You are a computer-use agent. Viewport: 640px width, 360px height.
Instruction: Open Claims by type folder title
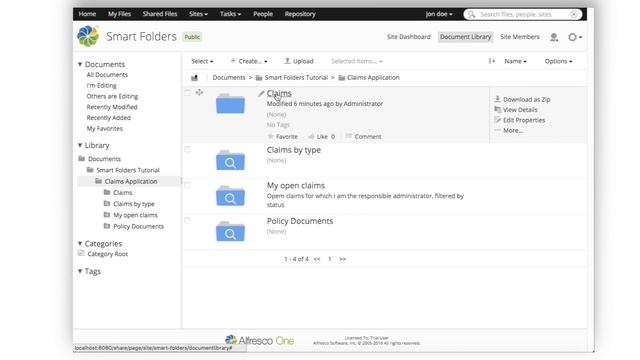coord(294,150)
